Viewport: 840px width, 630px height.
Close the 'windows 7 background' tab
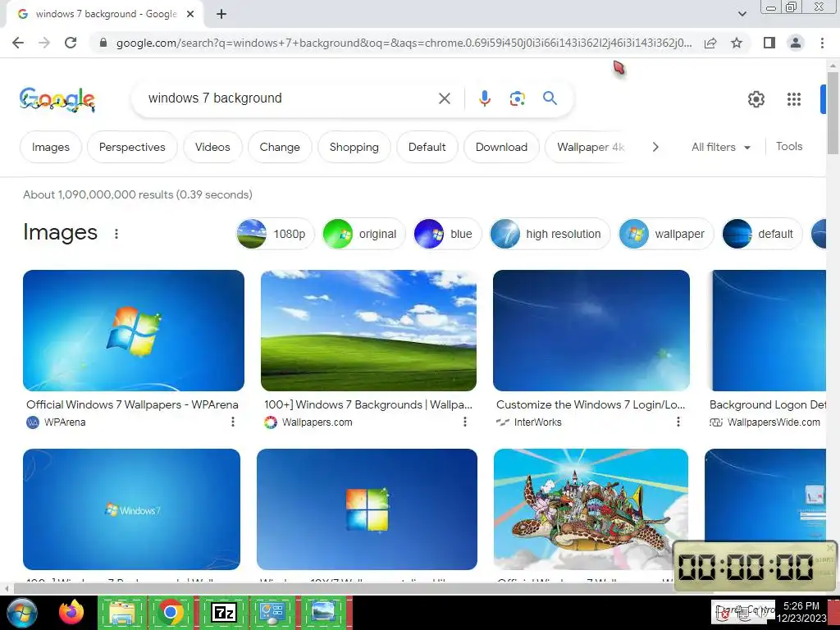click(x=190, y=15)
